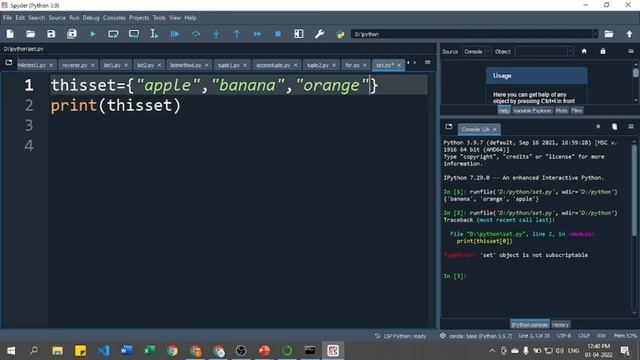Remove all variables in console
Image resolution: width=640 pixels, height=360 pixels.
tap(614, 127)
